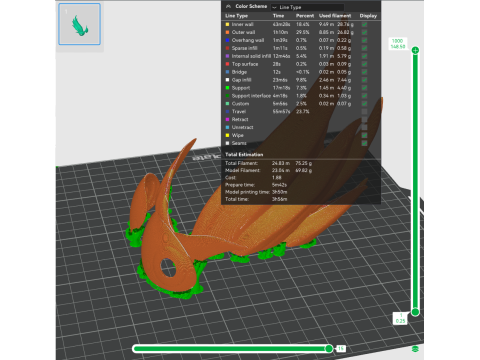Click the 'Total time:' value 3h56m
The image size is (480, 360).
(x=279, y=199)
